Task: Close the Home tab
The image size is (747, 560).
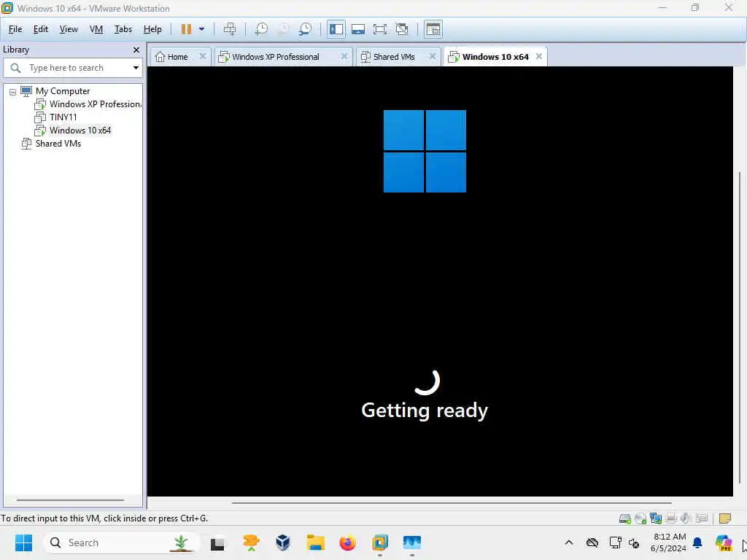Action: pyautogui.click(x=203, y=56)
